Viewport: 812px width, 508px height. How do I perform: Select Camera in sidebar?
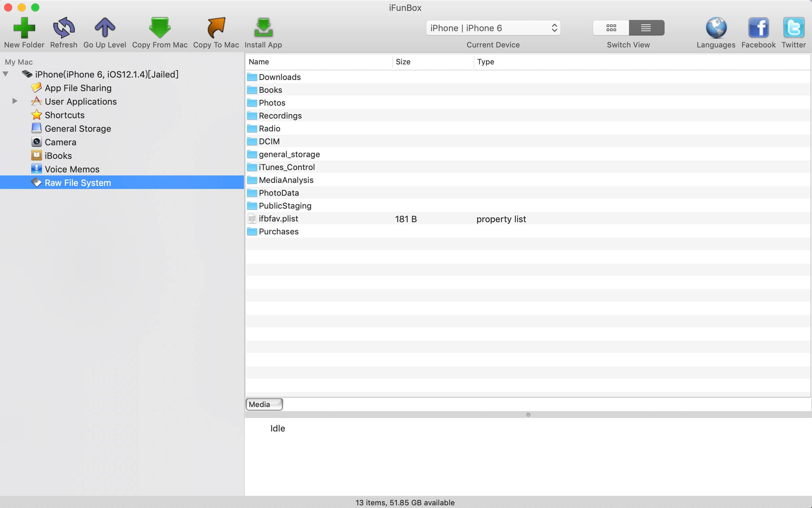(122, 142)
